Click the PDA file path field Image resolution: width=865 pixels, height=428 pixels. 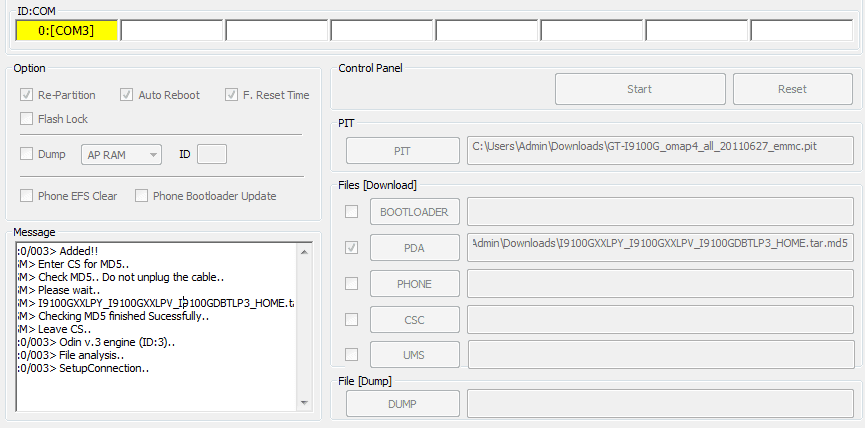pos(660,248)
